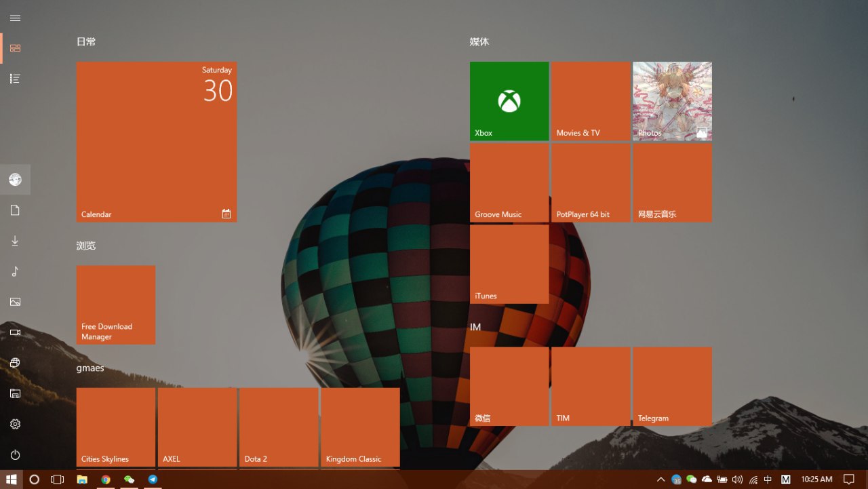
Task: Launch the Xbox tile
Action: pos(509,101)
